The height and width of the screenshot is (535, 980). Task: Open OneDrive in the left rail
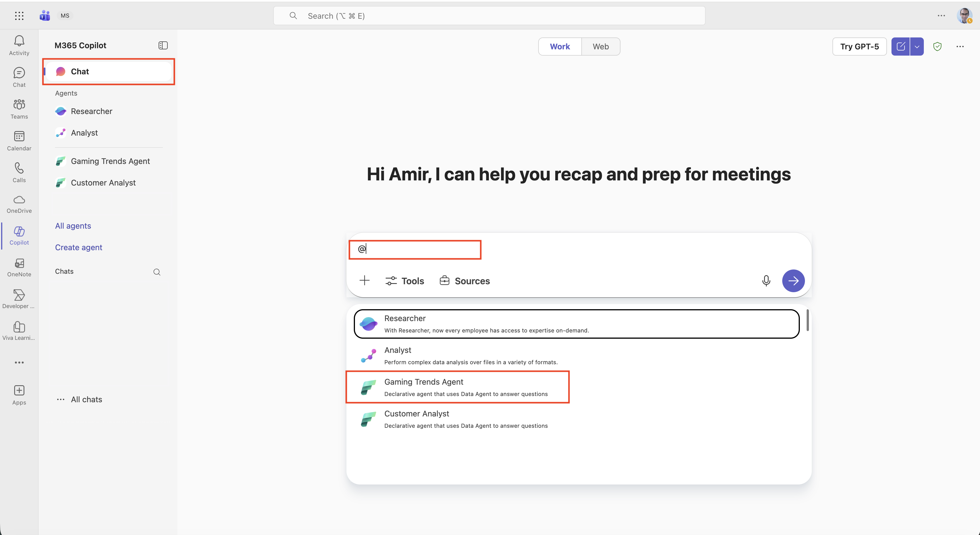pos(19,204)
